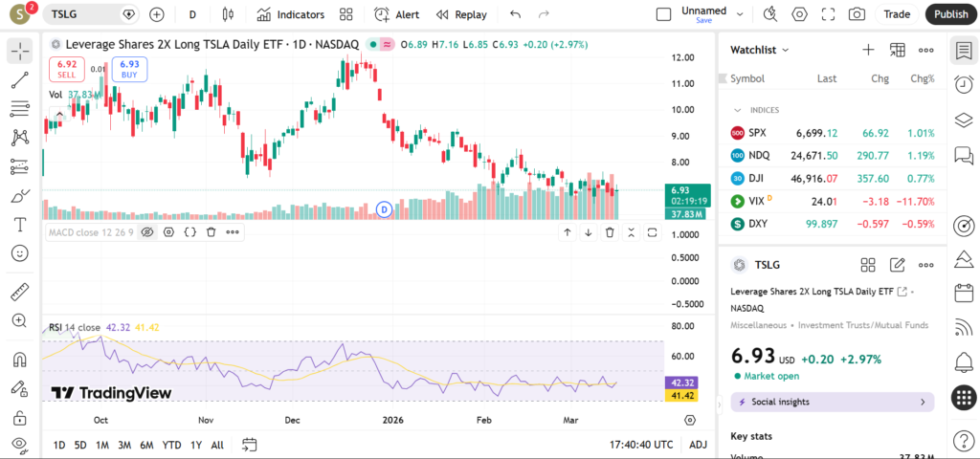Screen dimensions: 980x459
Task: Select the Text annotation tool
Action: (x=19, y=225)
